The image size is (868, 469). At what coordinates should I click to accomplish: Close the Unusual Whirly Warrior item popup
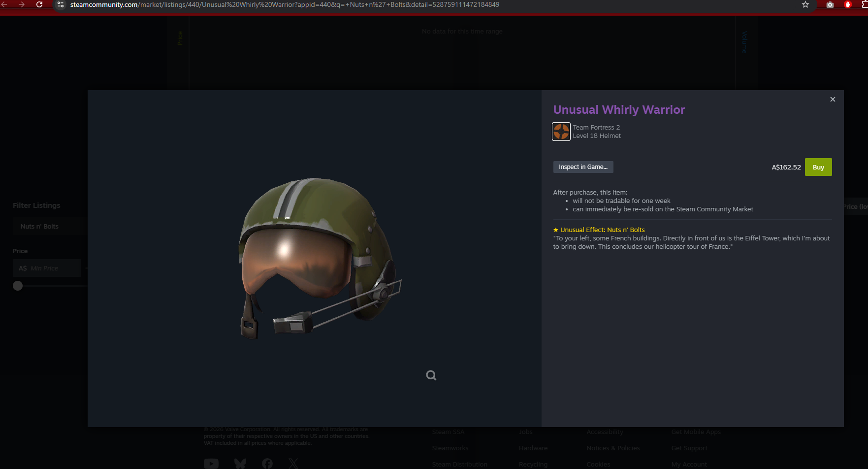833,99
